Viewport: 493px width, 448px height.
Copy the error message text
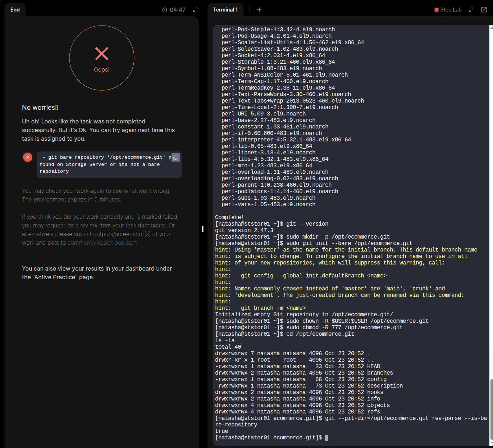tap(176, 157)
